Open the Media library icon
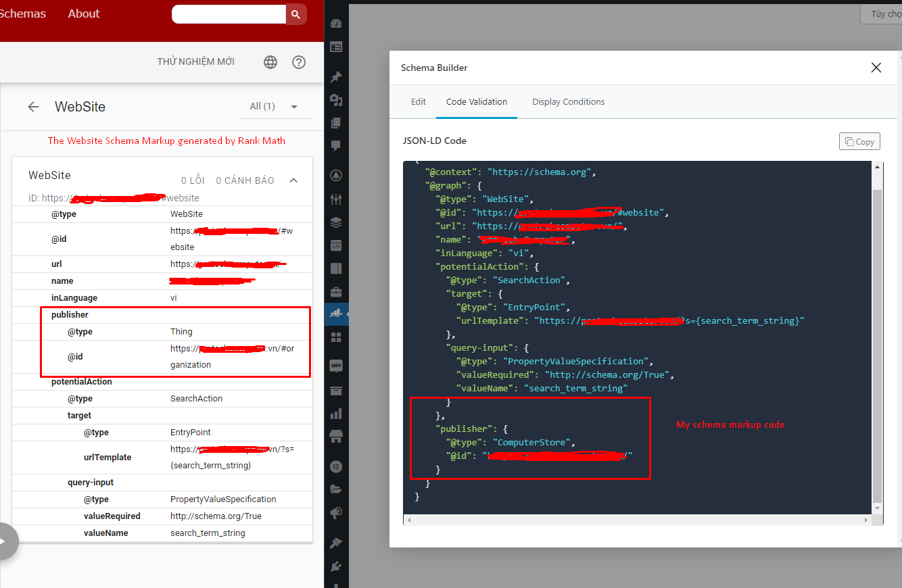902x588 pixels. tap(336, 100)
